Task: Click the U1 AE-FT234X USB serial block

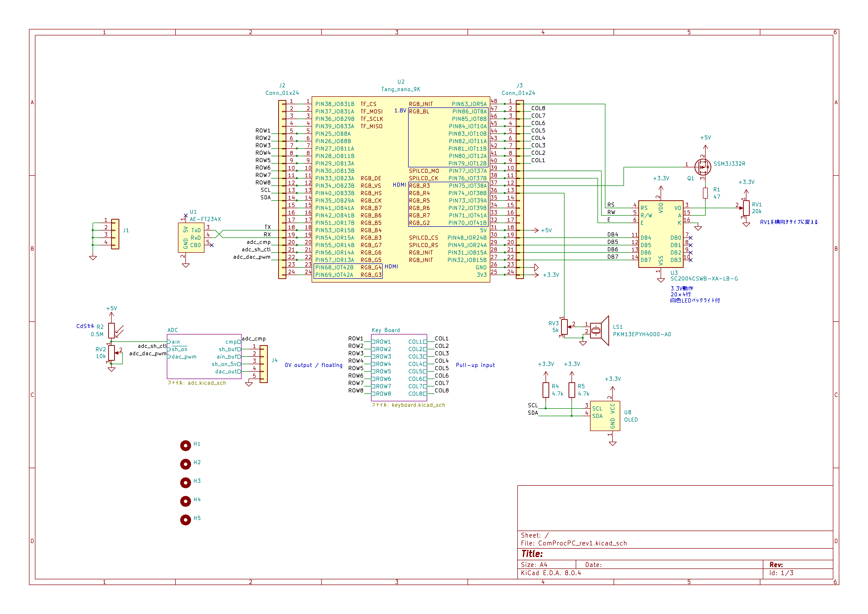Action: pyautogui.click(x=191, y=237)
